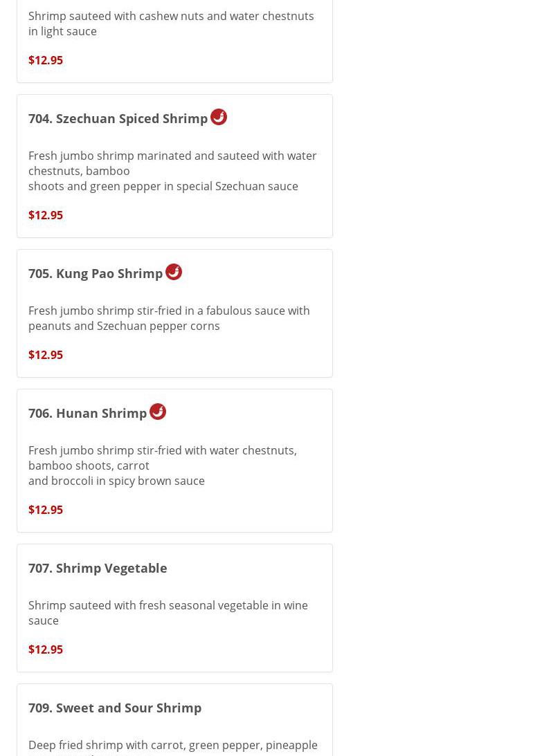Click the spicy chili icon beside Hunan Shrimp

(x=158, y=412)
